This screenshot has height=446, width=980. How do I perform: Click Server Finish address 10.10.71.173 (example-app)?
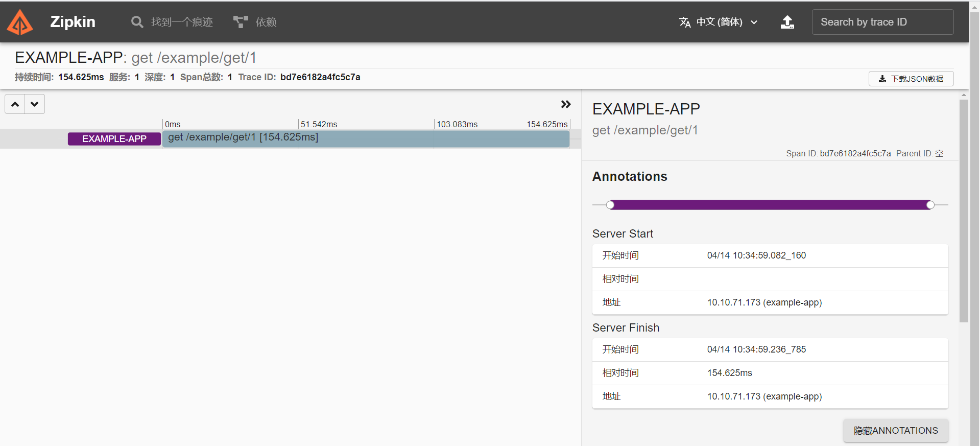click(764, 396)
